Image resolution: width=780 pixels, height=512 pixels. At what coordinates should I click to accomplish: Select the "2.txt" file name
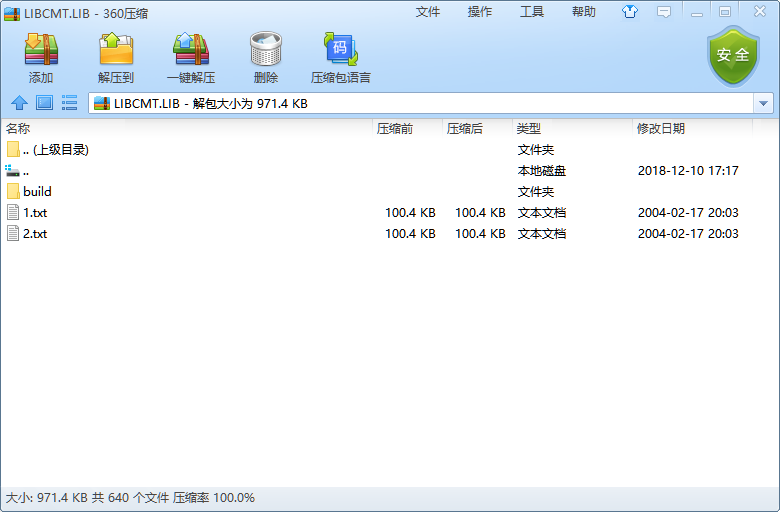click(35, 234)
